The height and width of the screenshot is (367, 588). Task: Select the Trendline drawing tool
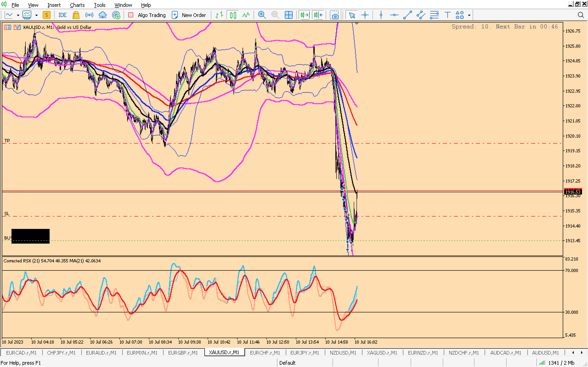point(407,15)
